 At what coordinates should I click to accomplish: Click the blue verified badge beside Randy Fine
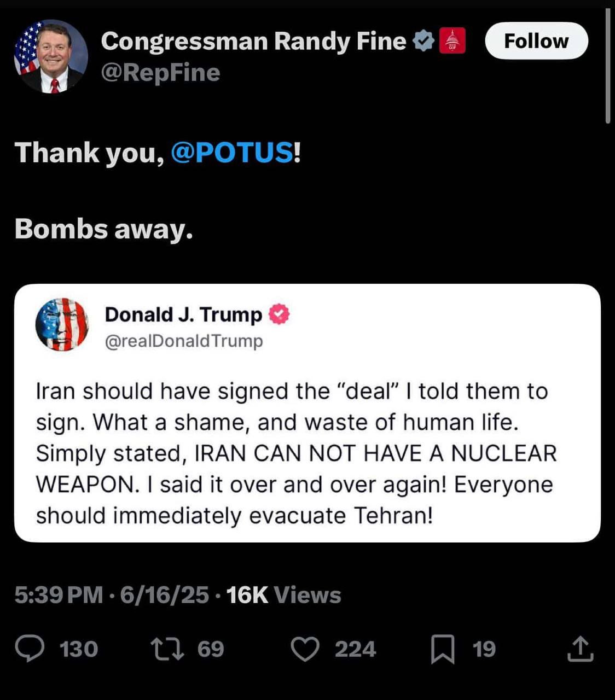pyautogui.click(x=423, y=41)
